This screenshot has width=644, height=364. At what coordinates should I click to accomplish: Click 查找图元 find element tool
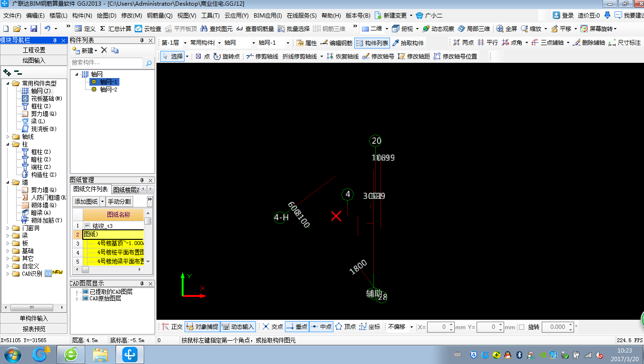[x=217, y=29]
